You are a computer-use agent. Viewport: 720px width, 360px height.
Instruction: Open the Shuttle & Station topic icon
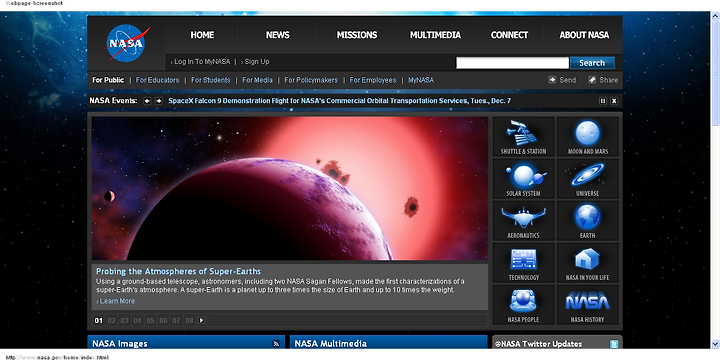coord(523,137)
